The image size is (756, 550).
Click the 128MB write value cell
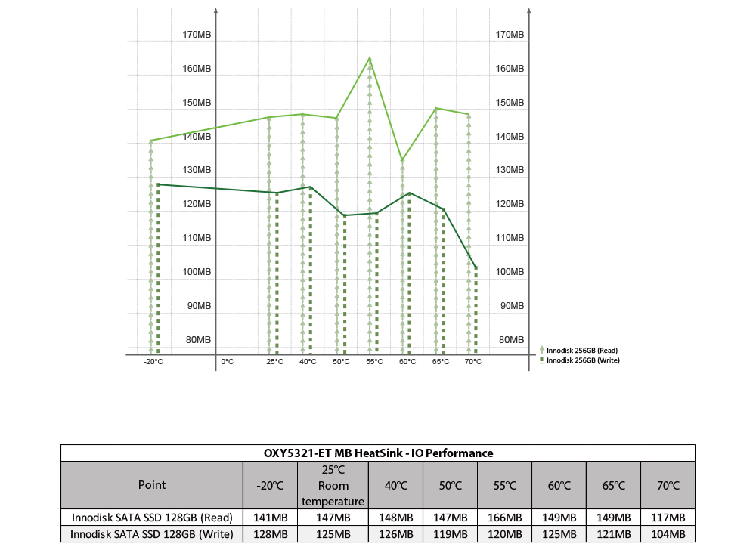[270, 534]
